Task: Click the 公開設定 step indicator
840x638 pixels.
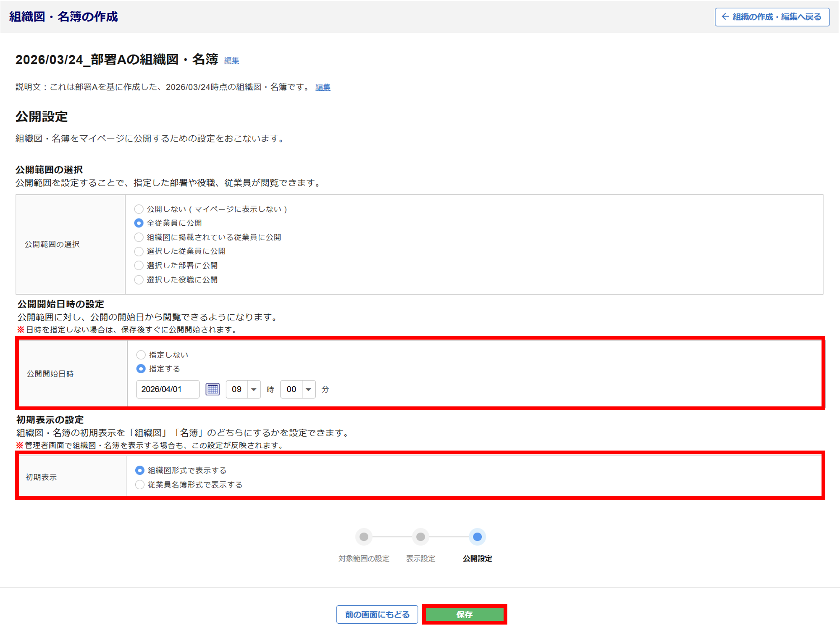Action: tap(477, 537)
